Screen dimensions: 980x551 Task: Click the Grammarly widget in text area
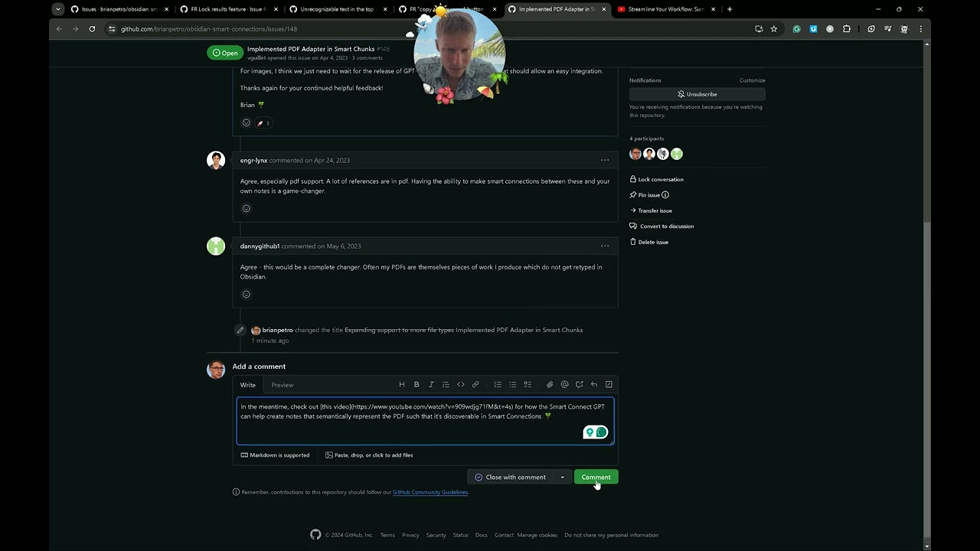pyautogui.click(x=596, y=432)
